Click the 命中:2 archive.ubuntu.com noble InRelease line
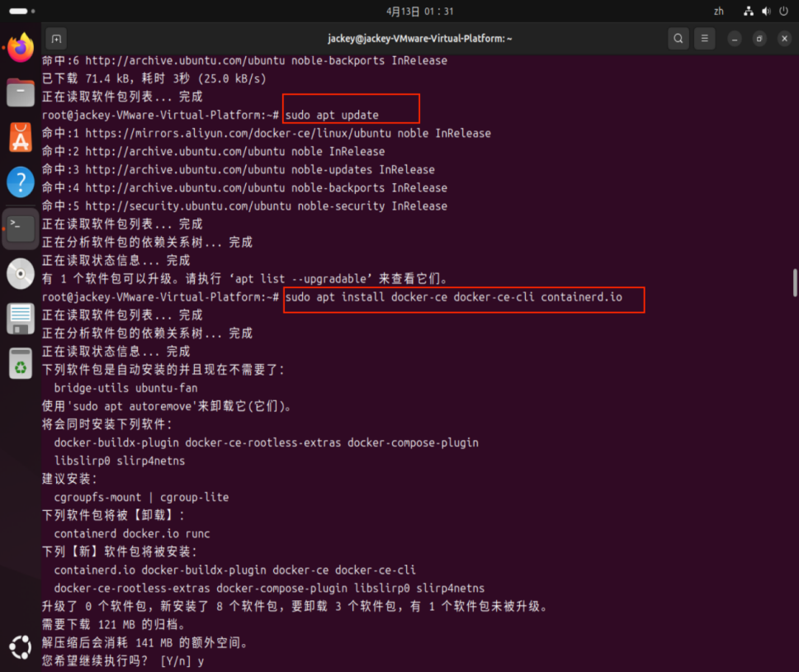This screenshot has height=672, width=799. [213, 152]
